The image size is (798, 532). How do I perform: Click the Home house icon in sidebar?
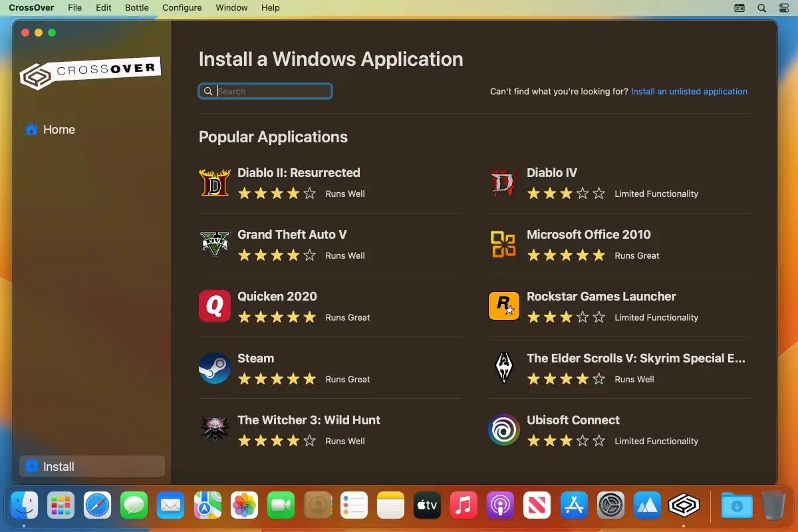31,129
